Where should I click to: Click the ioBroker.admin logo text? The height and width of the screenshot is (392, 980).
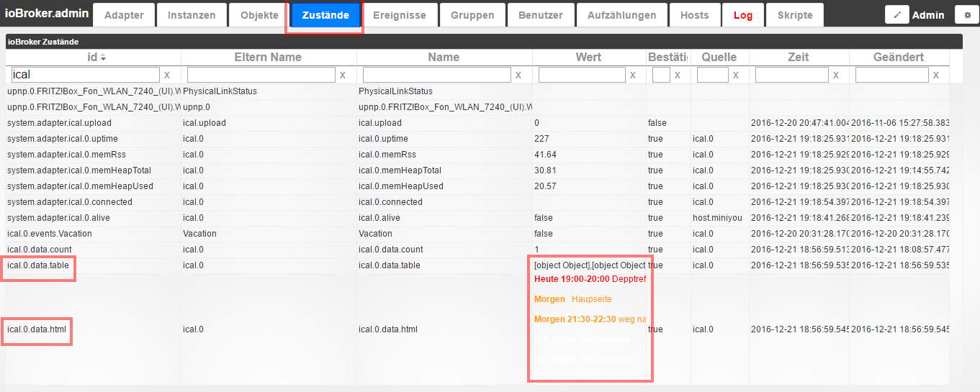47,14
